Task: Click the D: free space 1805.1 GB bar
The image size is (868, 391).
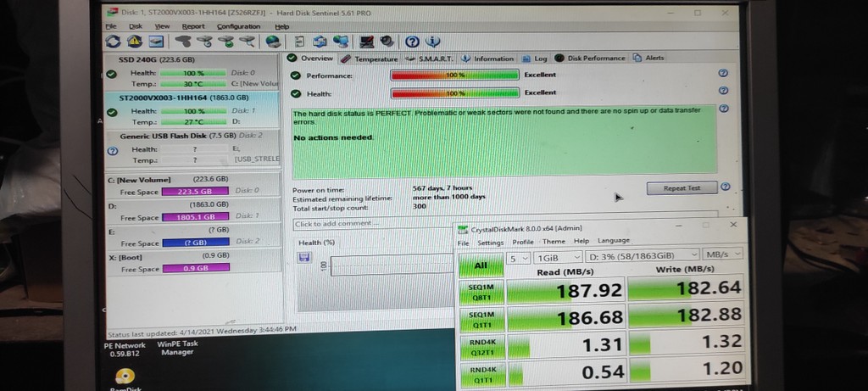Action: coord(196,217)
